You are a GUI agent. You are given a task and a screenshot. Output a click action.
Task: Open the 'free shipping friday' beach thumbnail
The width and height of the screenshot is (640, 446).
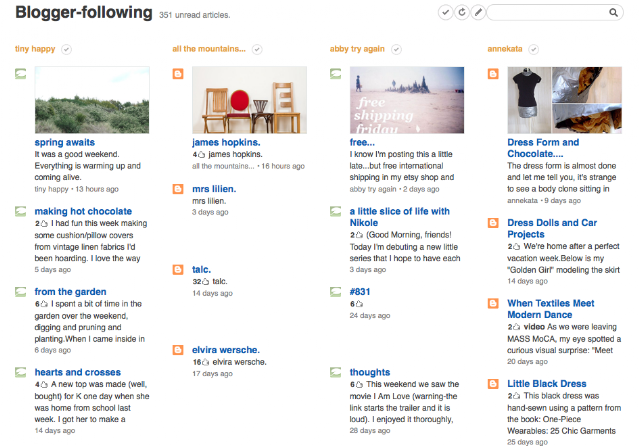pos(407,100)
